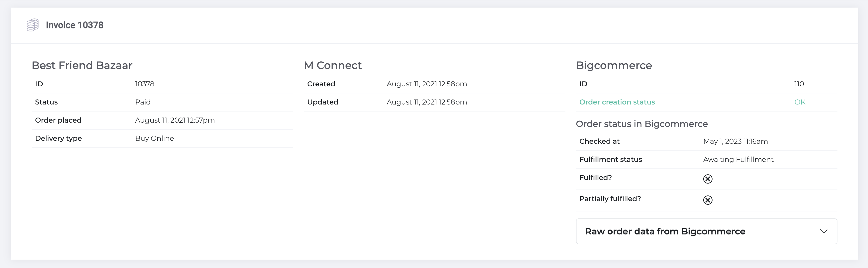Select the Bigcommerce heading
This screenshot has width=868, height=268.
[614, 65]
